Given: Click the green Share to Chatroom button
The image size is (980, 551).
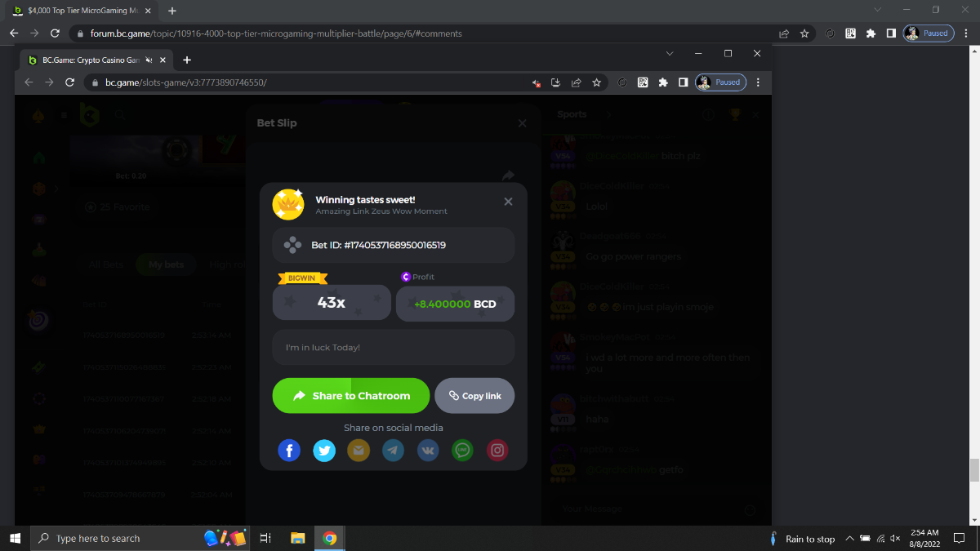Looking at the screenshot, I should (350, 396).
